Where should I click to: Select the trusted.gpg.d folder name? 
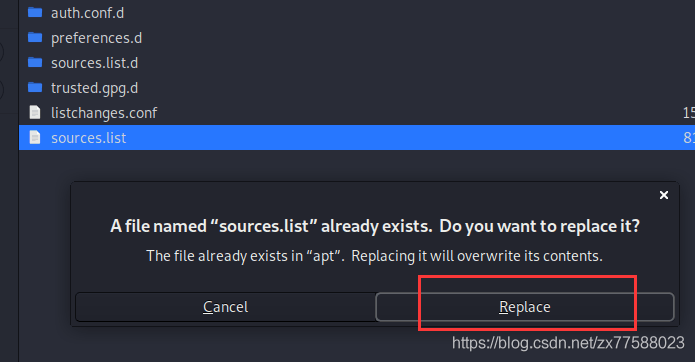coord(94,89)
